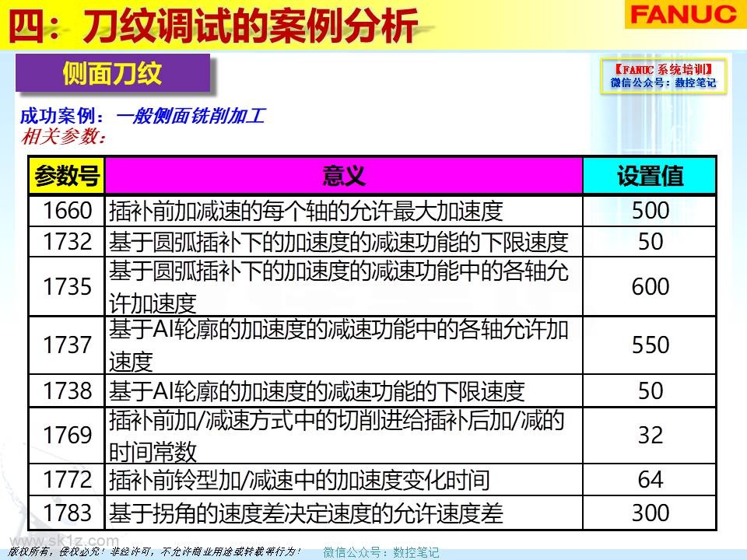Select parameter number cell 1732
Viewport: 747px width, 560px height.
click(x=67, y=241)
